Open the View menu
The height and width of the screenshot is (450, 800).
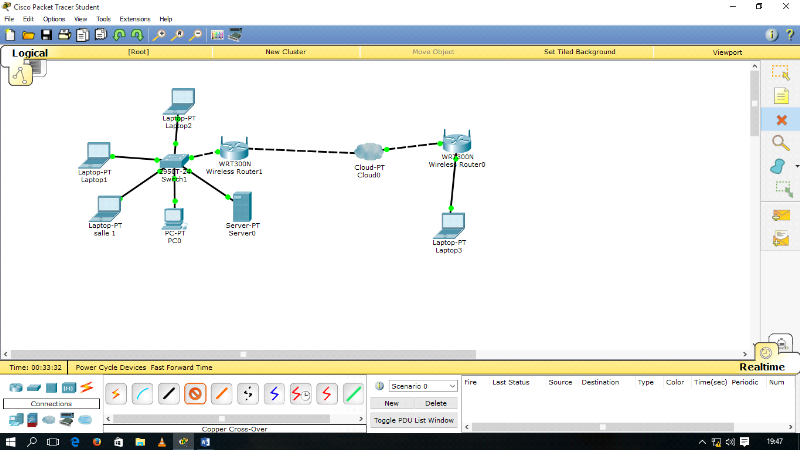coord(81,19)
